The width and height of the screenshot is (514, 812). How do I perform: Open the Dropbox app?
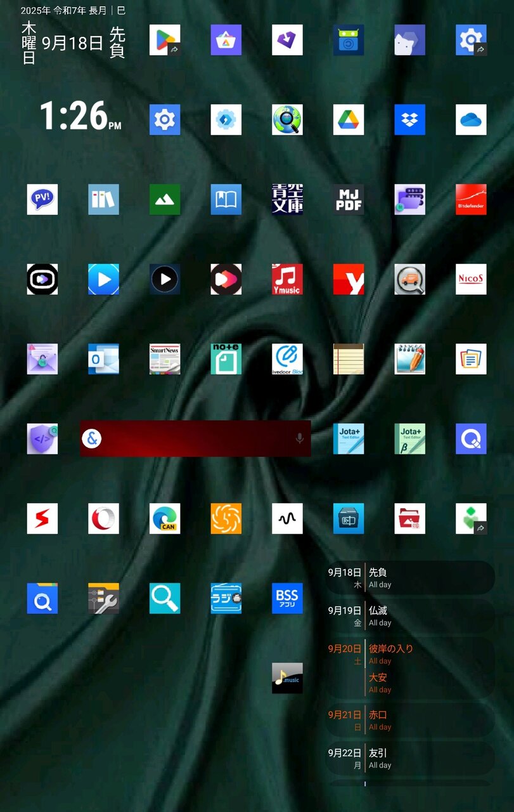(x=410, y=120)
